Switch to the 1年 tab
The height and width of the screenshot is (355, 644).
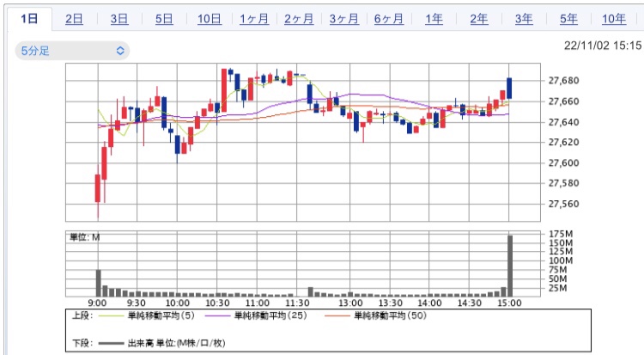coord(434,19)
